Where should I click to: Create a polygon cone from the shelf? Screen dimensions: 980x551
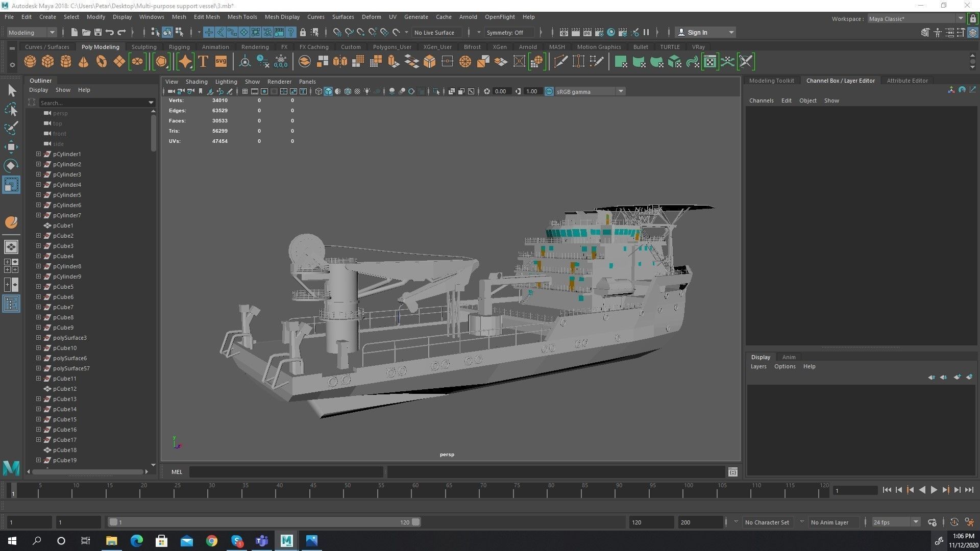[84, 62]
